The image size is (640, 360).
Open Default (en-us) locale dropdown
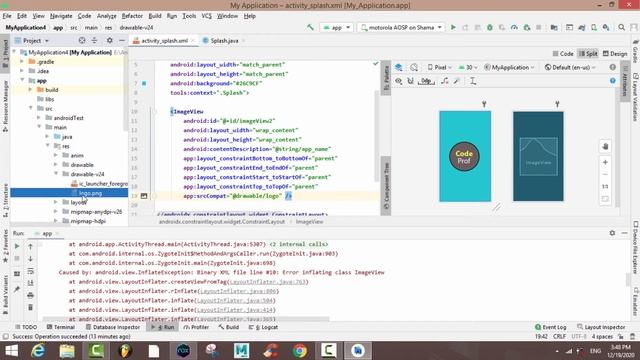(x=570, y=67)
